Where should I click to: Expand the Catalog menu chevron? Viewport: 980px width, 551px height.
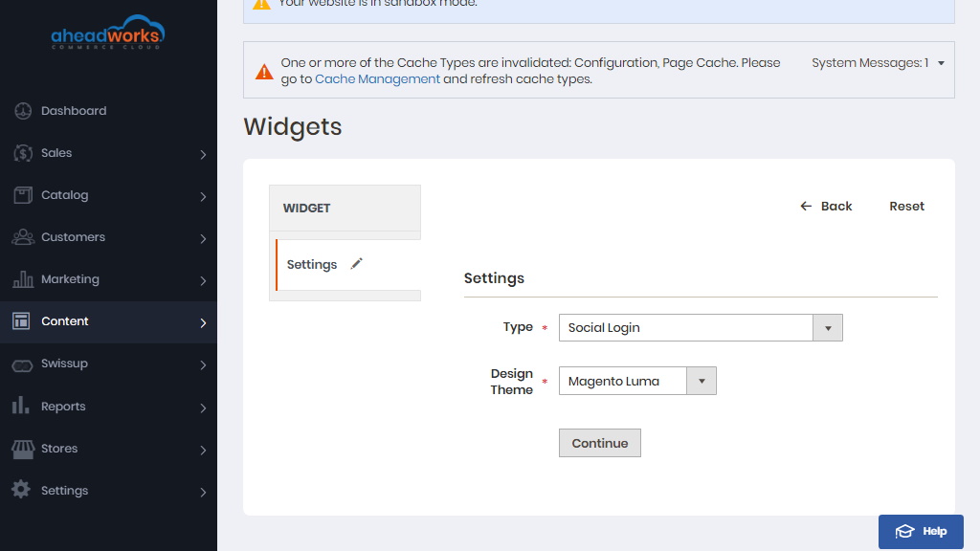tap(203, 197)
